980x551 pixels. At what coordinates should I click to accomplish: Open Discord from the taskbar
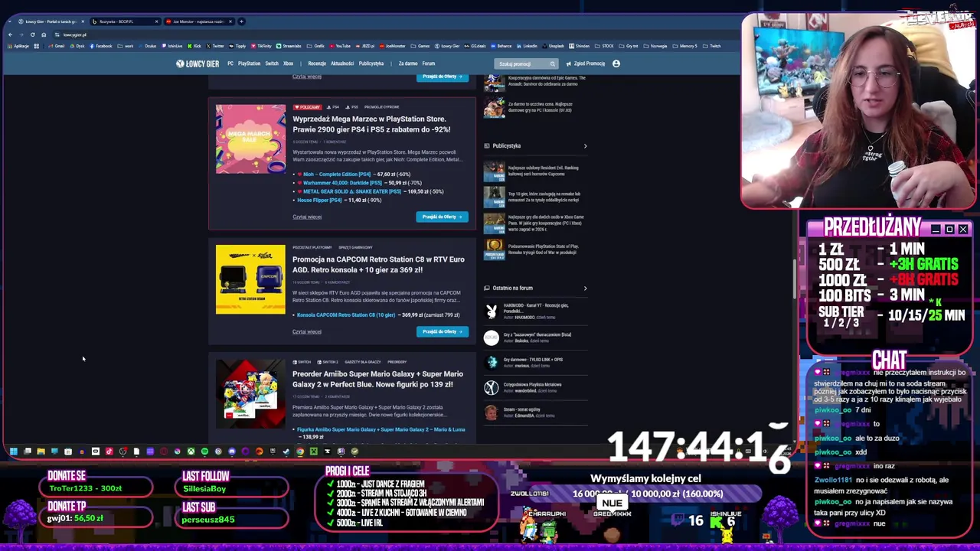pyautogui.click(x=232, y=452)
